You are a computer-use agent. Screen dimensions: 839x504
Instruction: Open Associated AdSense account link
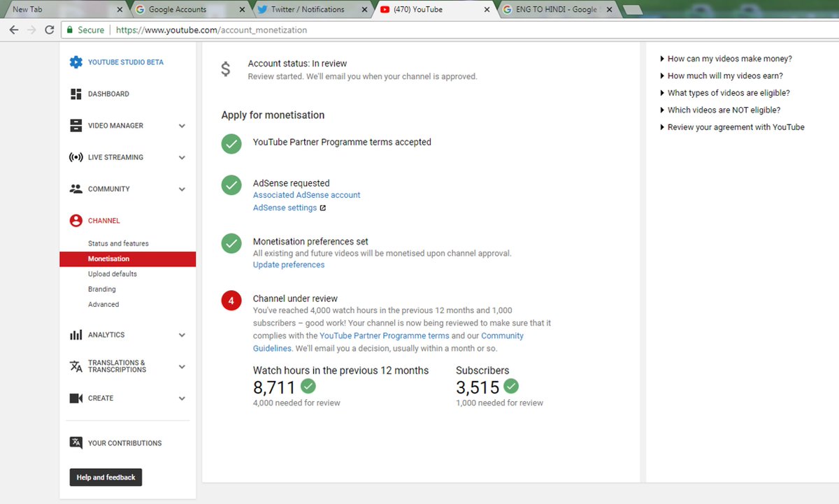pyautogui.click(x=307, y=195)
